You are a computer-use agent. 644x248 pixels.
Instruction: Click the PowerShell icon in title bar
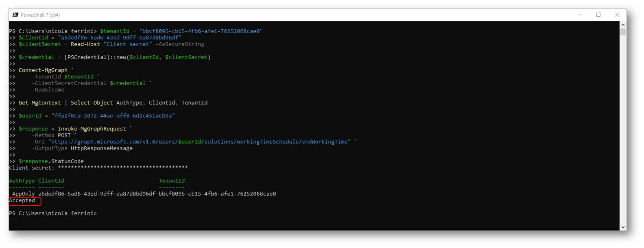coord(15,15)
